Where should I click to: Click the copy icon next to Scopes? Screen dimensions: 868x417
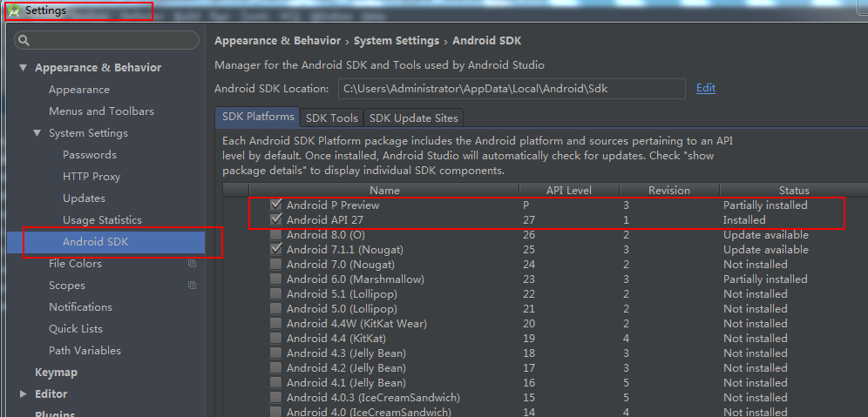[x=192, y=286]
